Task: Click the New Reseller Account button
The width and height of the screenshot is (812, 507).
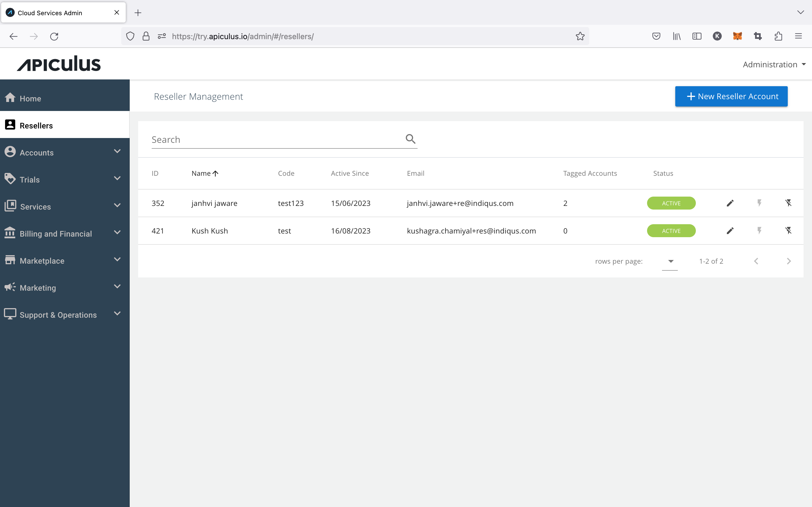Action: 731,96
